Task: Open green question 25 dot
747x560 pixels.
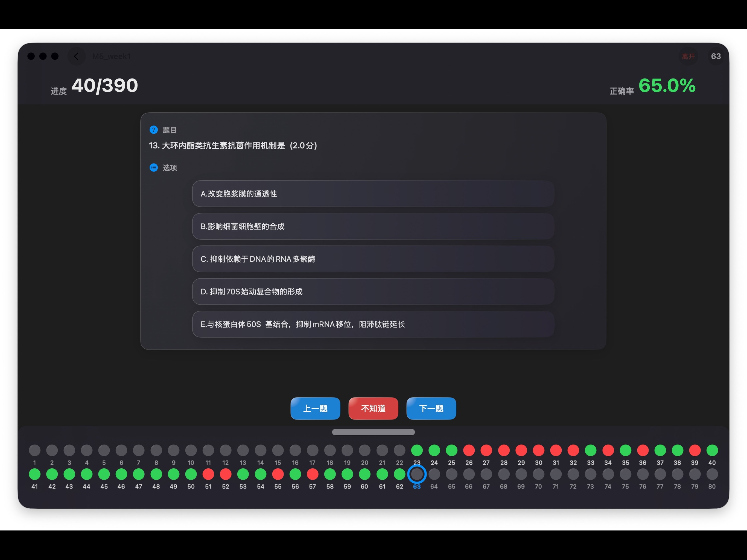Action: click(x=451, y=450)
